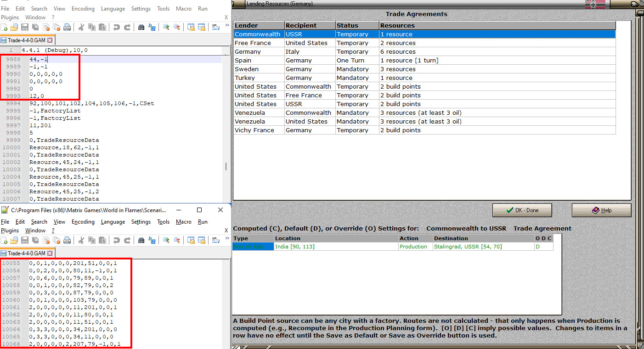Image resolution: width=644 pixels, height=349 pixels.
Task: Click Redo arrow in upper Notepad++ toolbar
Action: [127, 27]
